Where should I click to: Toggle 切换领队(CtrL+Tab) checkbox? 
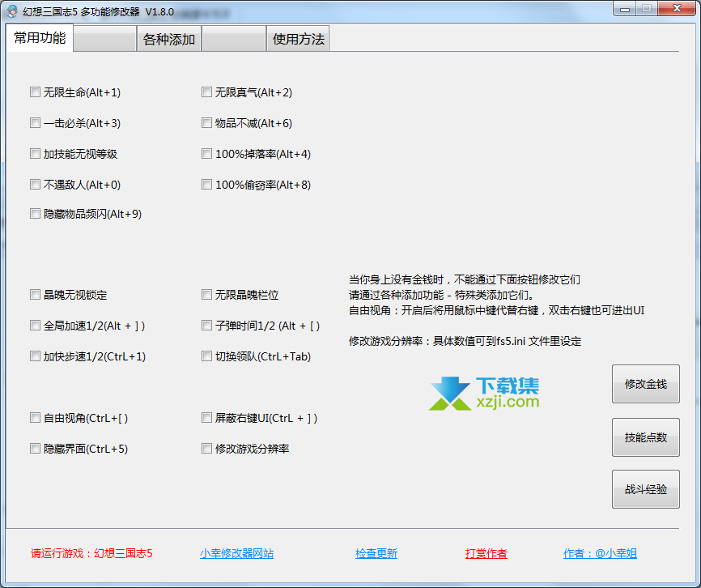tap(206, 356)
